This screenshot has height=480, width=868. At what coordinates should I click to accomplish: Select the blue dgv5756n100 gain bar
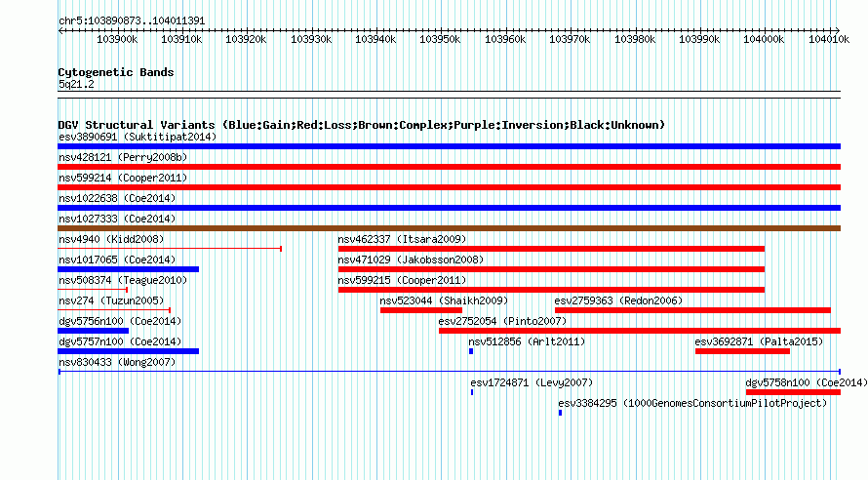(x=93, y=331)
